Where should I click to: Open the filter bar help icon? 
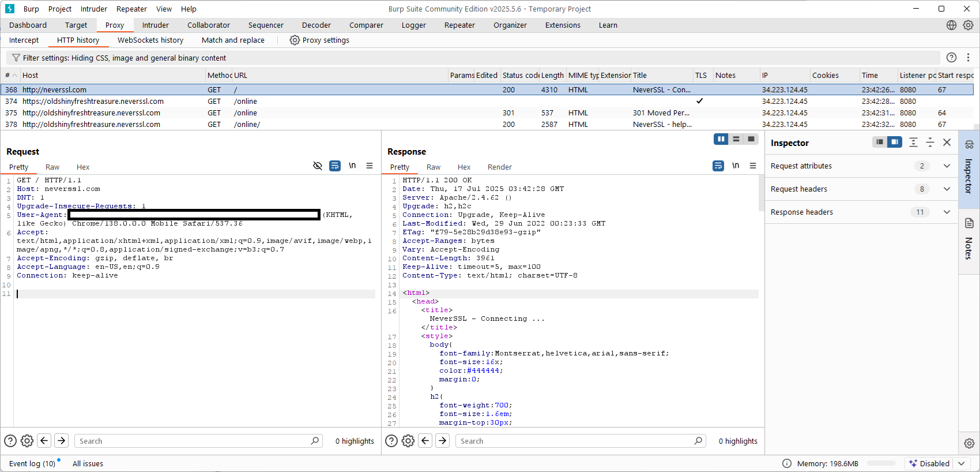tap(952, 58)
